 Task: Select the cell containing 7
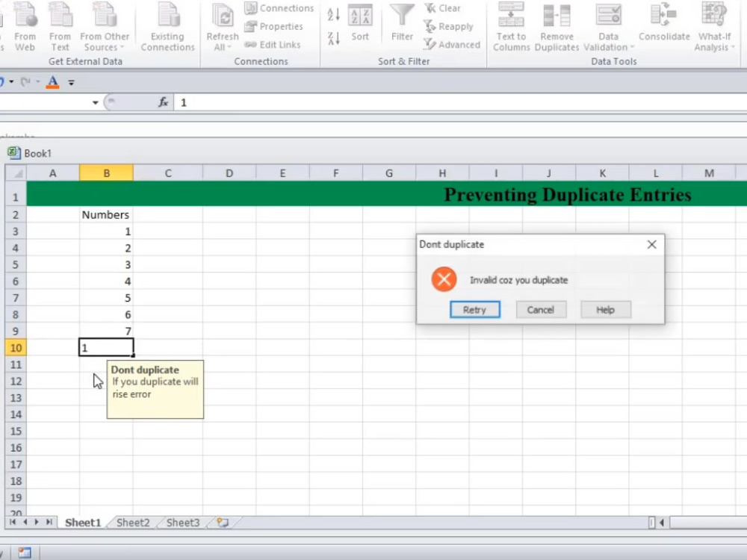106,331
